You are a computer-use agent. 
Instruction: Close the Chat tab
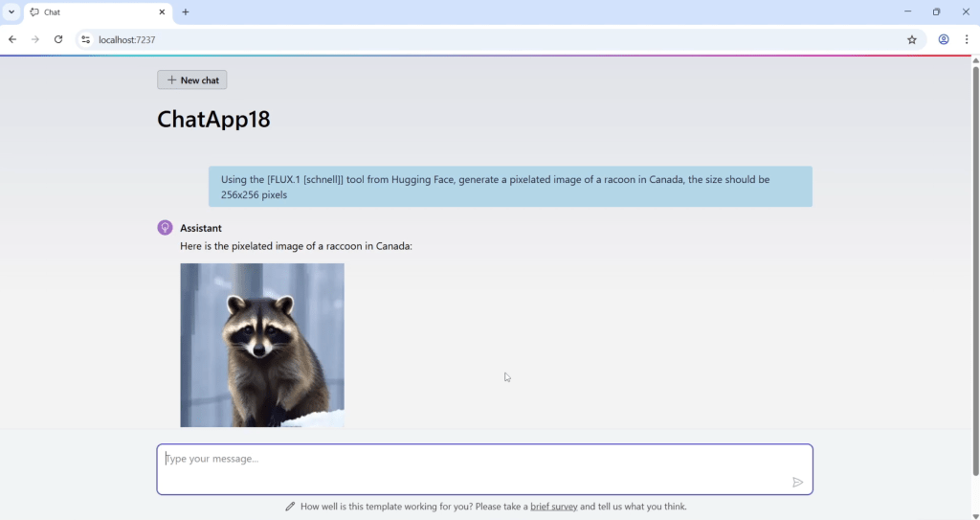(x=162, y=12)
